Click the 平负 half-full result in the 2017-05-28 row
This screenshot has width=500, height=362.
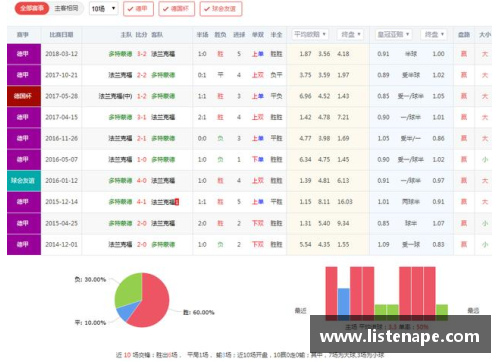point(276,96)
